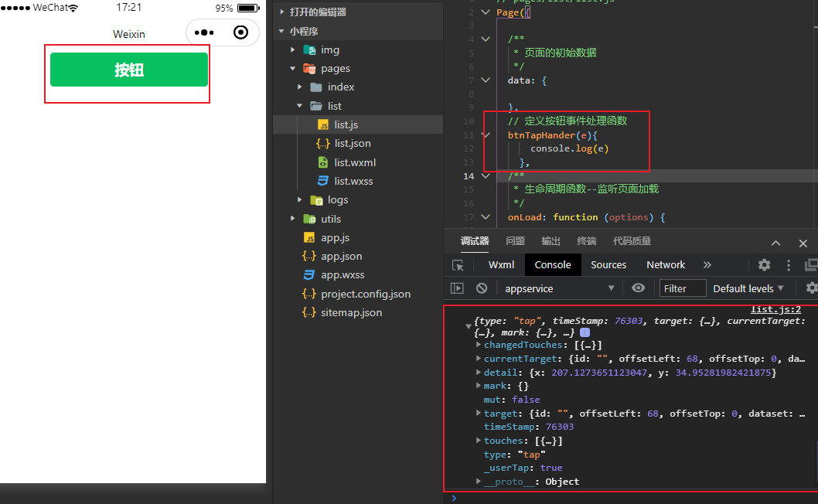Activate the element inspect picker icon
818x504 pixels.
coord(458,265)
